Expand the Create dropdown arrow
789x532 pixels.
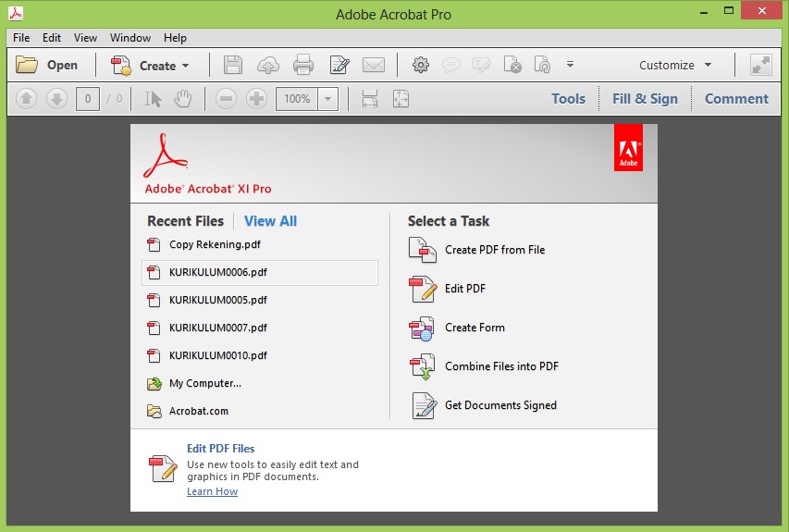coord(186,66)
